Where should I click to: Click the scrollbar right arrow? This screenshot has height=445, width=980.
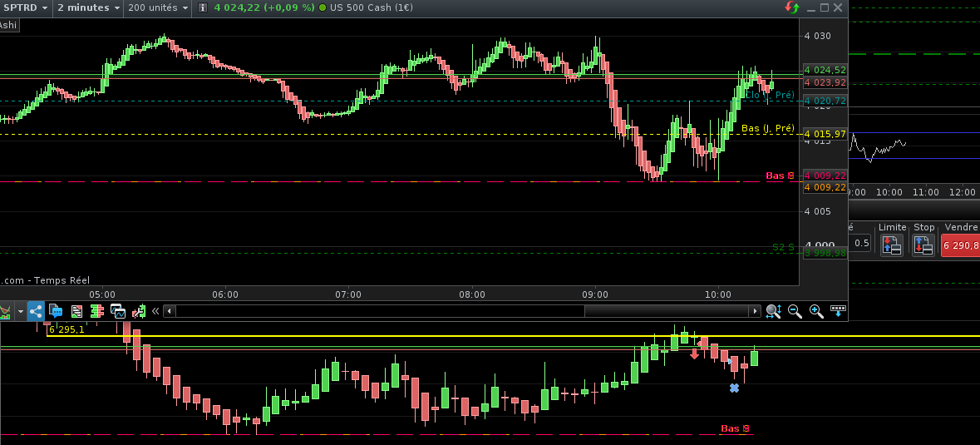pyautogui.click(x=755, y=310)
